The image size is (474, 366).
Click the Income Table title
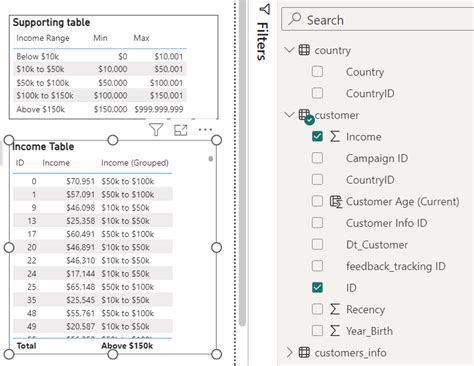coord(43,146)
